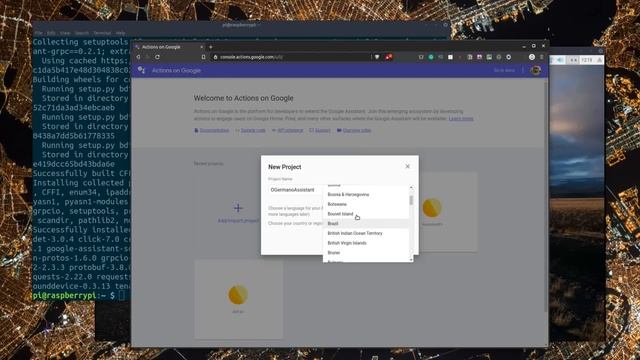This screenshot has width=640, height=360.
Task: Close the Actions on Google tab
Action: tap(201, 47)
